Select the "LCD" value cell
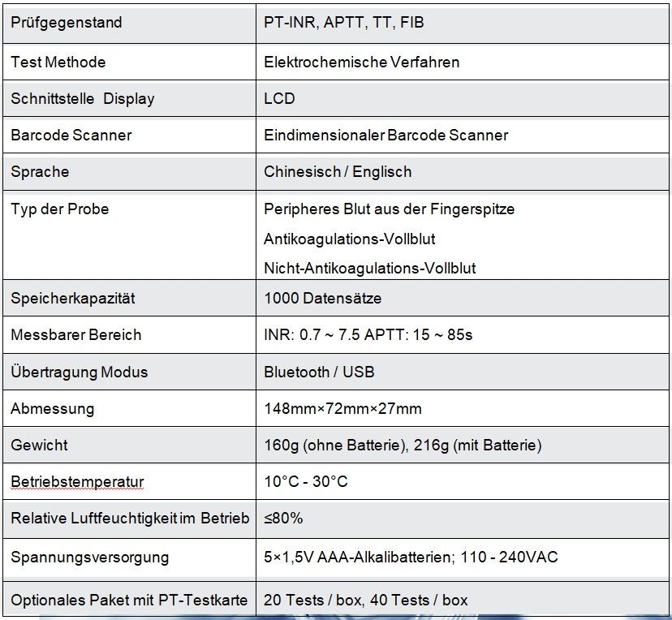Viewport: 672px width, 620px height. coord(280,99)
